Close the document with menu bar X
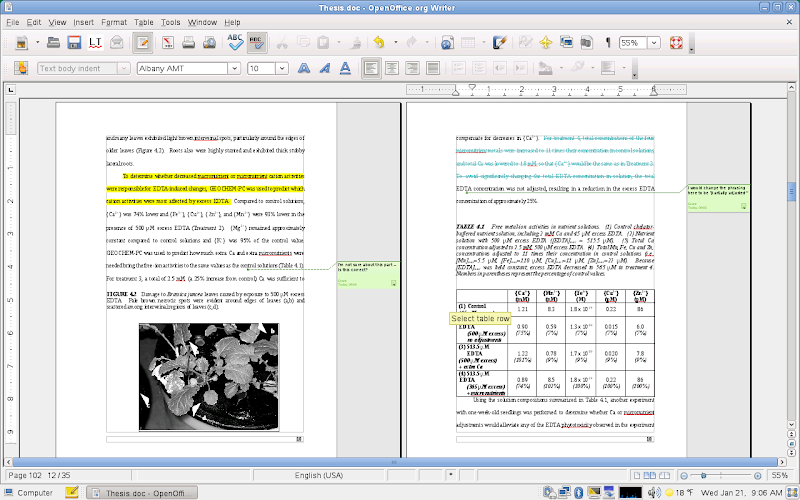 click(x=789, y=22)
